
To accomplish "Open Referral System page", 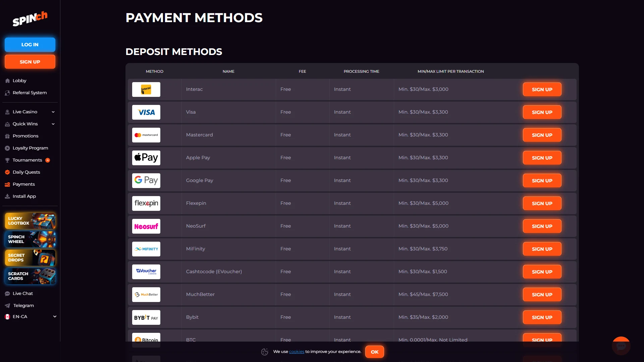I will click(30, 93).
